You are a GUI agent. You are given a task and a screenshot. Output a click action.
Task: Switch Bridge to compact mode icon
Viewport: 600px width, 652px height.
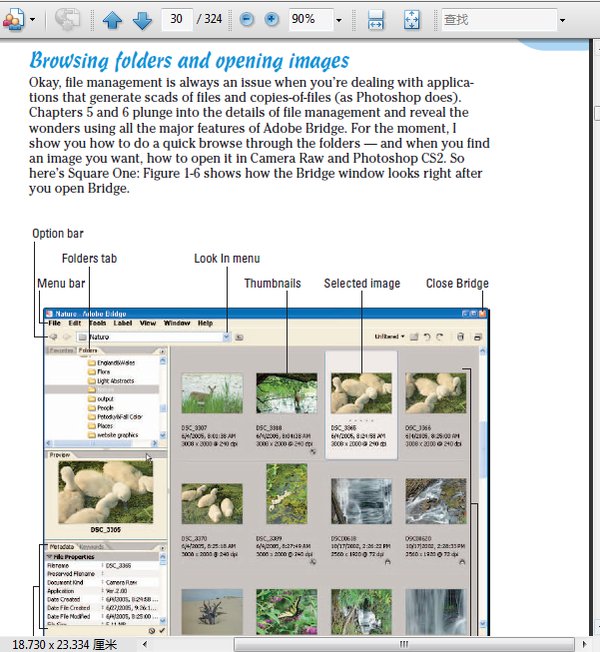477,337
